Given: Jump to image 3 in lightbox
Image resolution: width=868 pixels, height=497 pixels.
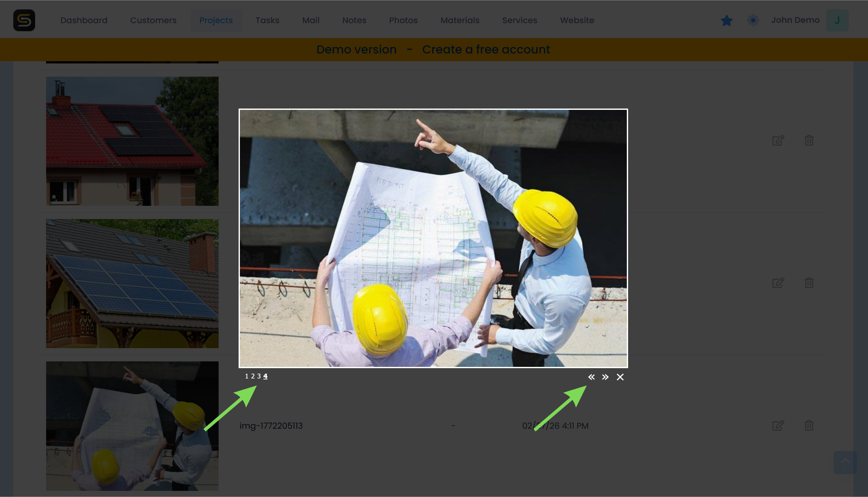Looking at the screenshot, I should (259, 376).
